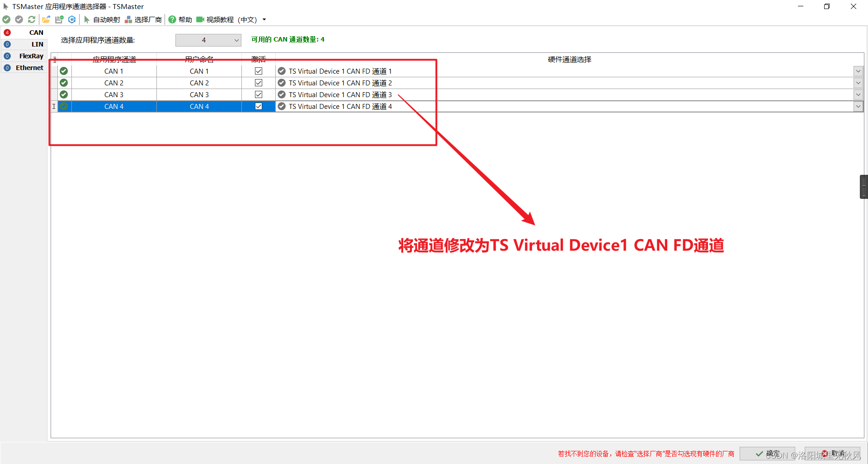Uncheck the 激活 checkbox for CAN 3
The height and width of the screenshot is (464, 868).
(x=259, y=94)
